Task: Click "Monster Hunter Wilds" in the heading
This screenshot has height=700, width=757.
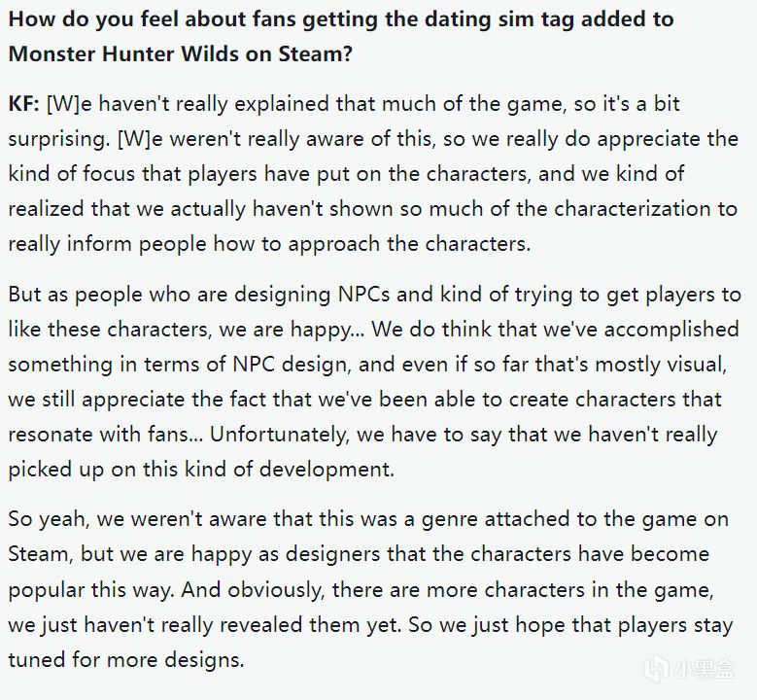Action: point(124,53)
